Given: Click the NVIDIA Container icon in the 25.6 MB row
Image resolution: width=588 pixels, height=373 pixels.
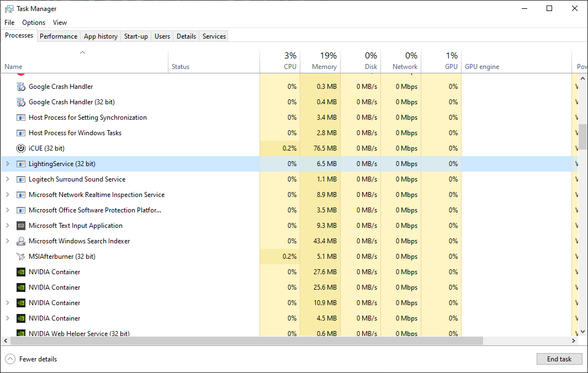Looking at the screenshot, I should pos(21,287).
